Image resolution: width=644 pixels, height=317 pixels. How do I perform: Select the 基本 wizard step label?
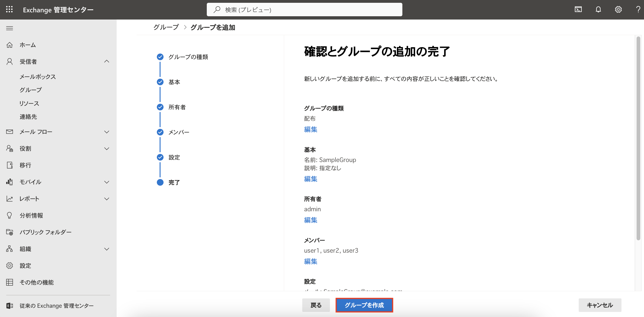174,82
